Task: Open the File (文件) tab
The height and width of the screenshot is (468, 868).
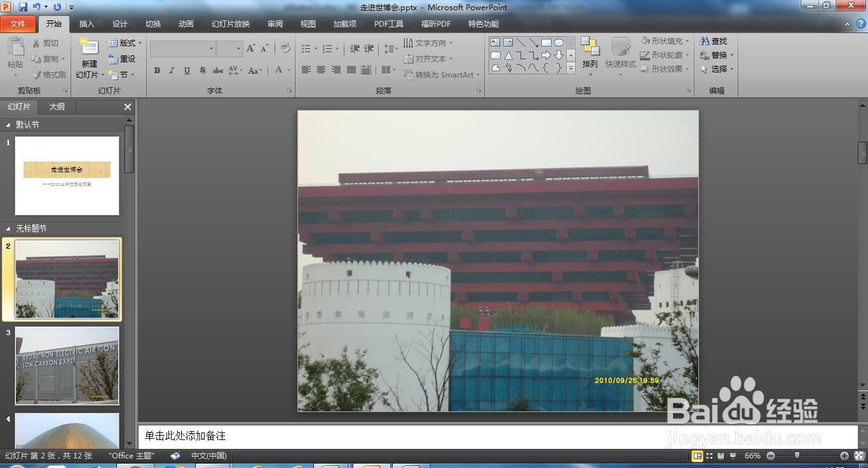Action: (x=18, y=24)
